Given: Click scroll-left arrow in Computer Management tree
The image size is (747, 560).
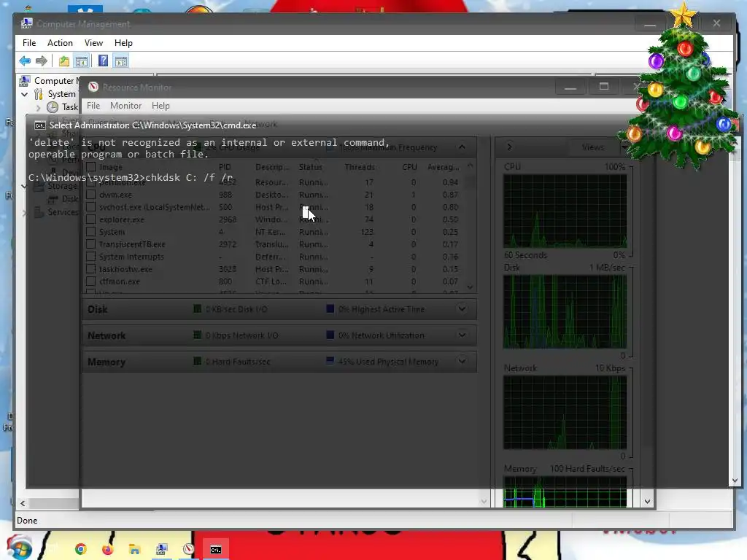Looking at the screenshot, I should coord(23,503).
